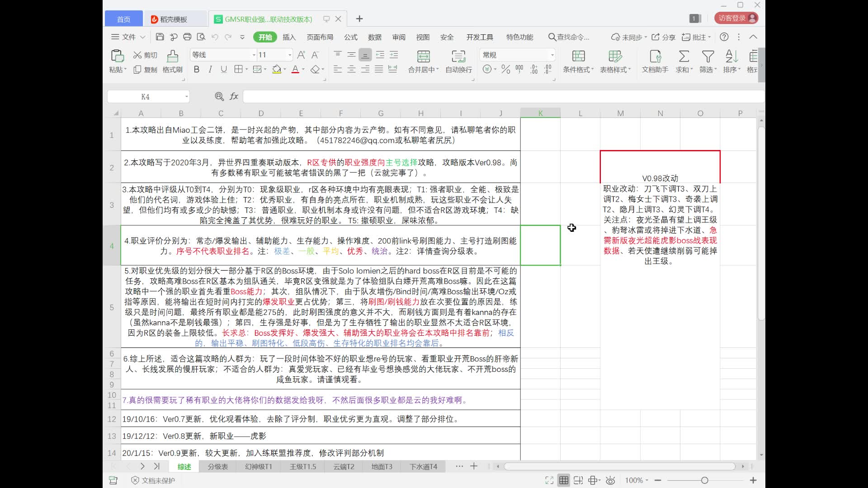Click the formula bar input field
The height and width of the screenshot is (488, 868).
coord(497,96)
